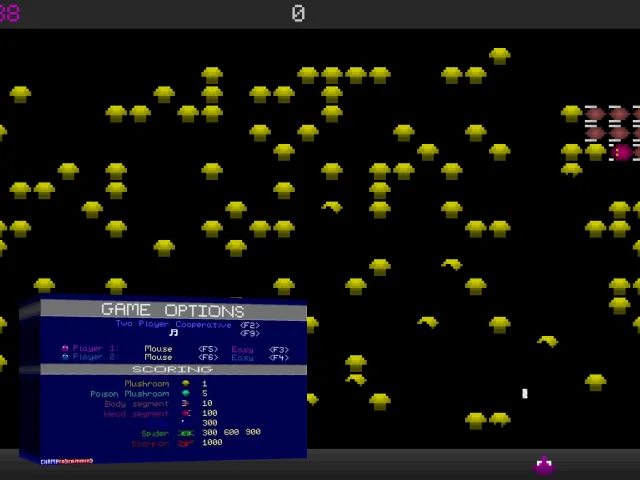Click the white bullet above the shooter
Image resolution: width=640 pixels, height=480 pixels.
pyautogui.click(x=525, y=393)
